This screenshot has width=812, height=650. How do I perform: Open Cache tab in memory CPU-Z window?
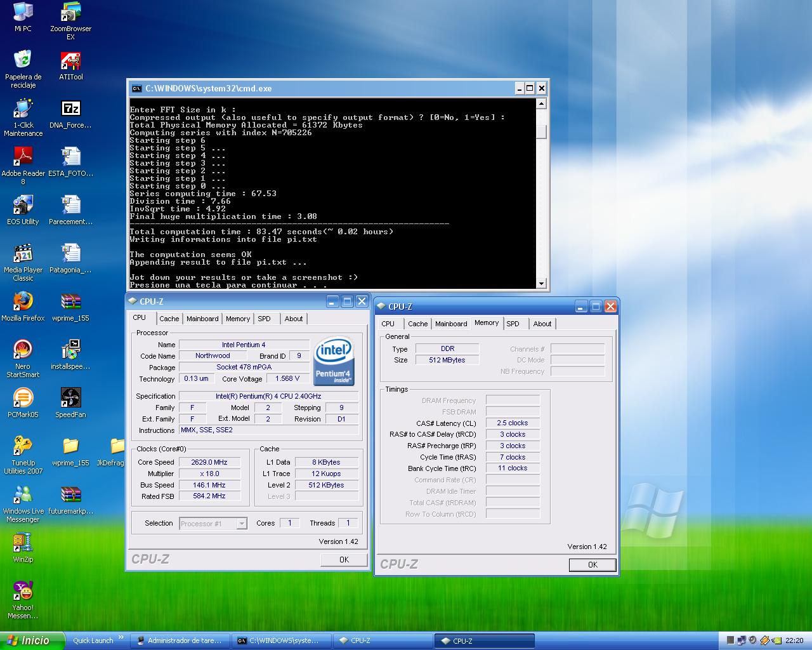tap(417, 324)
